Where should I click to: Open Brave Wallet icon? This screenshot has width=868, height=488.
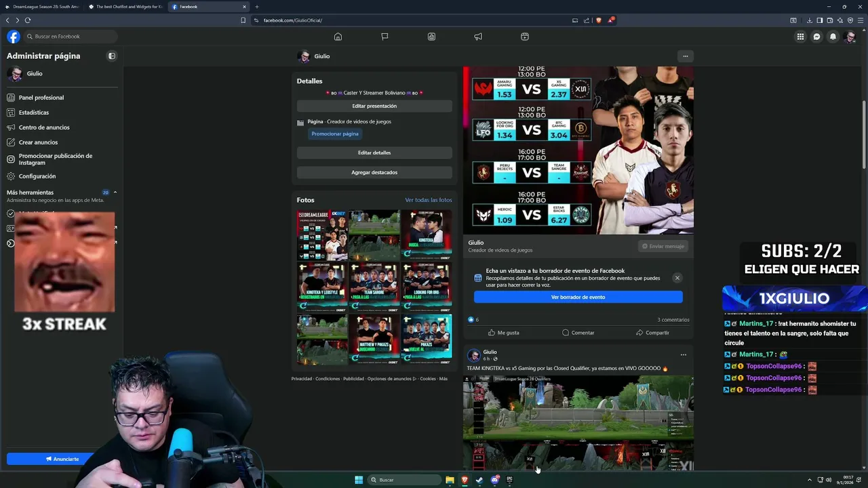pyautogui.click(x=830, y=20)
